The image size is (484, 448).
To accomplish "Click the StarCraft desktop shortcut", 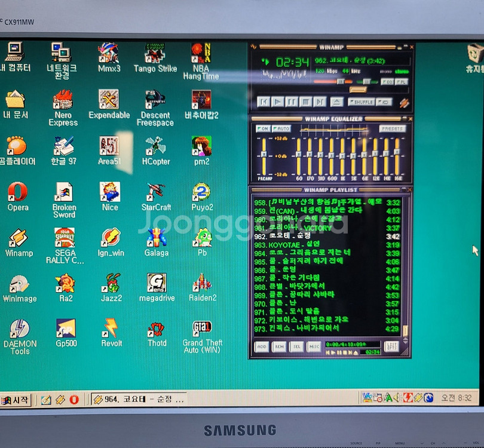I will click(x=156, y=197).
